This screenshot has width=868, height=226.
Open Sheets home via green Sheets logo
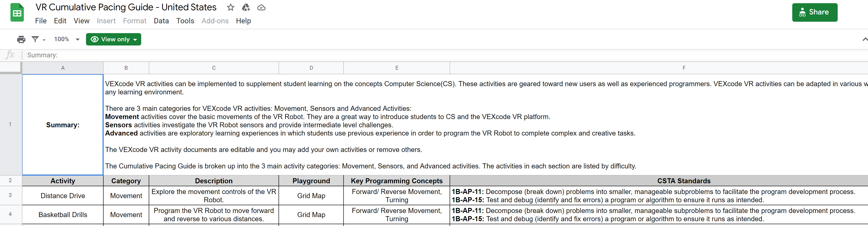pos(17,12)
